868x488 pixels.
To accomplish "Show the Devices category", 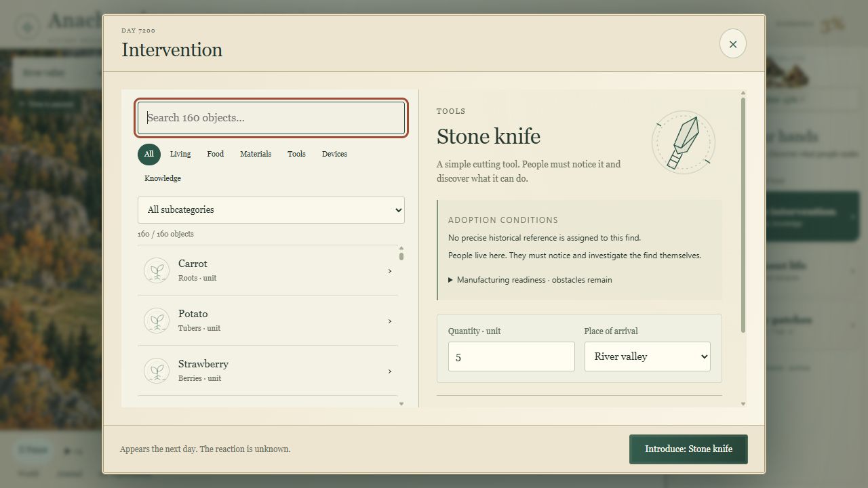I will tap(334, 154).
